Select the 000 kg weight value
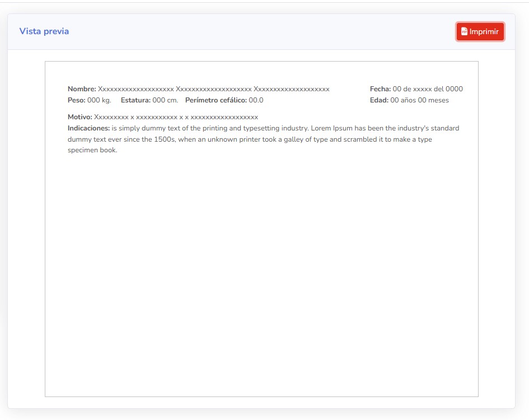The height and width of the screenshot is (420, 529). click(99, 100)
